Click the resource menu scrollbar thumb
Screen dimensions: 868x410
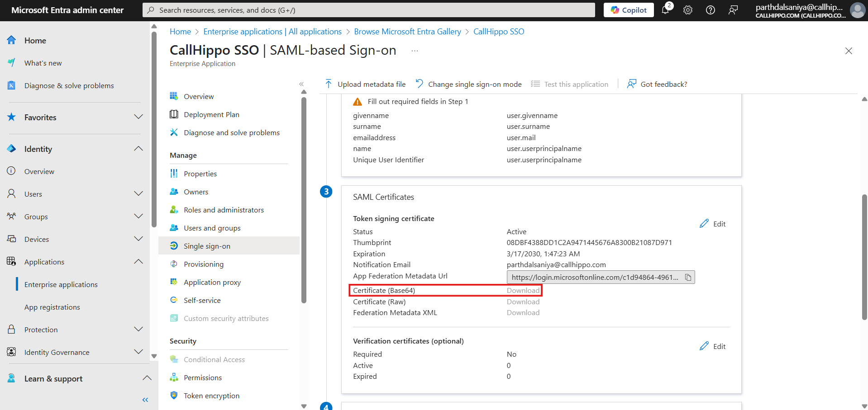pyautogui.click(x=304, y=199)
